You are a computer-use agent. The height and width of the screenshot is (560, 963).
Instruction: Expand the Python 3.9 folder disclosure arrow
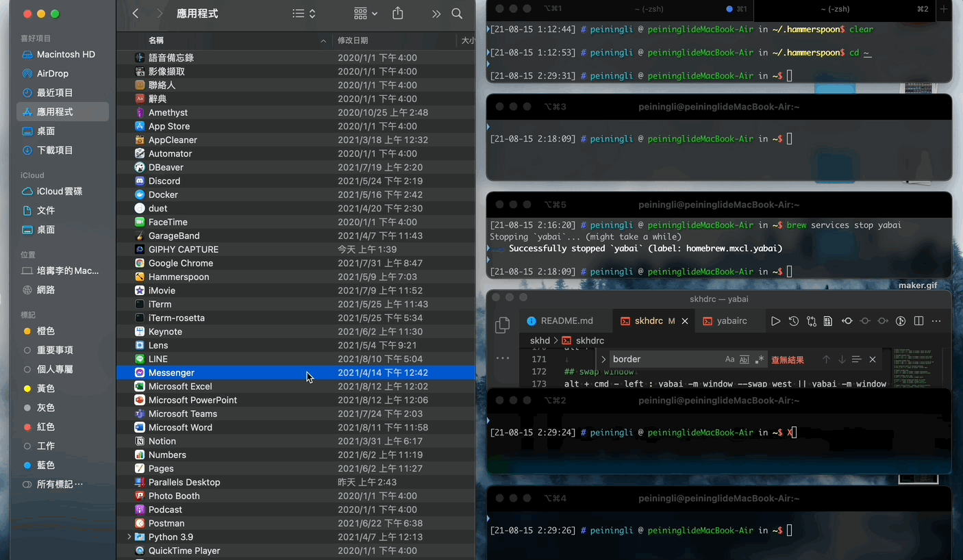pos(129,537)
